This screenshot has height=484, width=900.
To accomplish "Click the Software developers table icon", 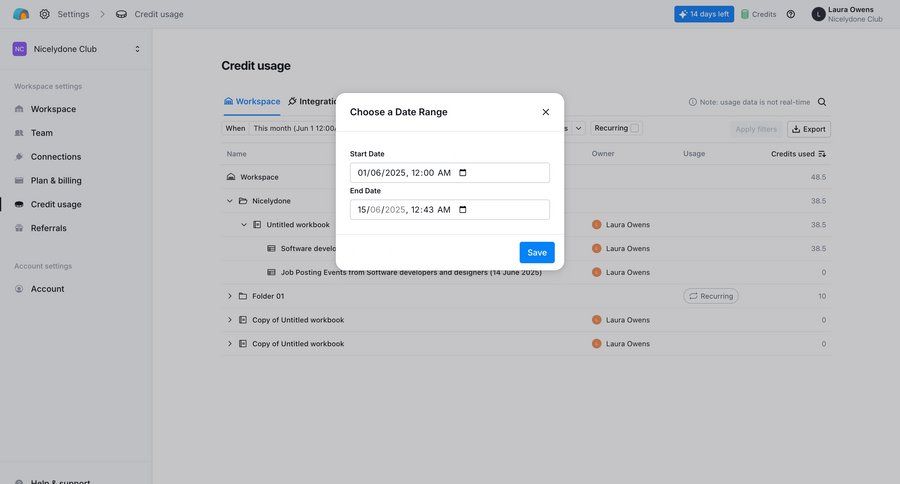I will (x=271, y=249).
